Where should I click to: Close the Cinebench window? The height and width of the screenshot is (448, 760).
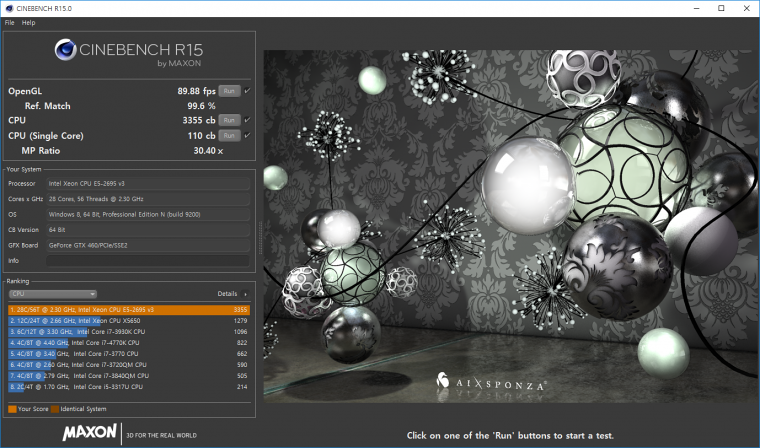pos(746,8)
